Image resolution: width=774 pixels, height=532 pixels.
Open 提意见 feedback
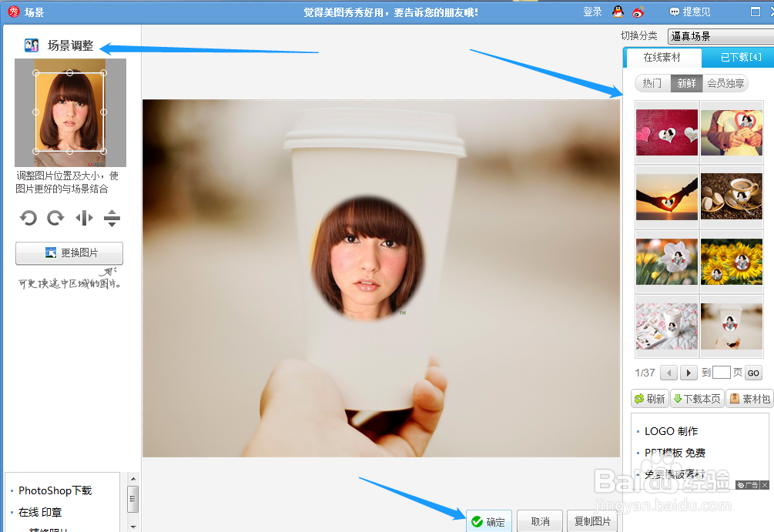689,12
